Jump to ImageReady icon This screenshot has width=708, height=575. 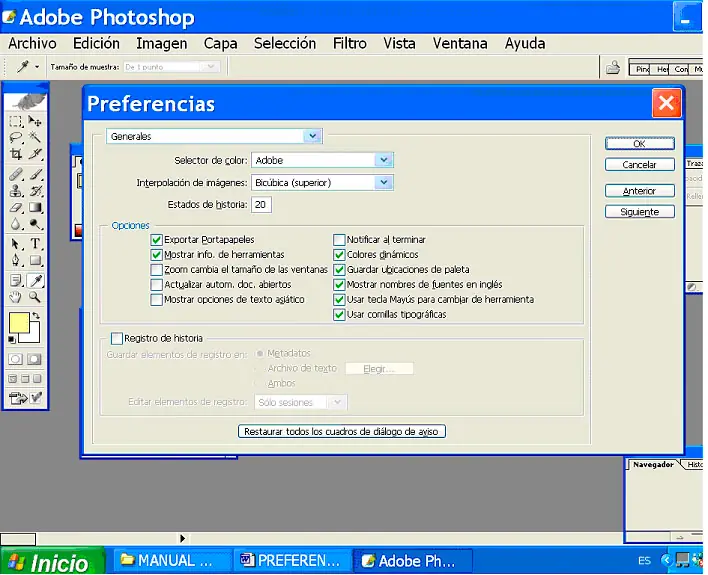tap(25, 398)
